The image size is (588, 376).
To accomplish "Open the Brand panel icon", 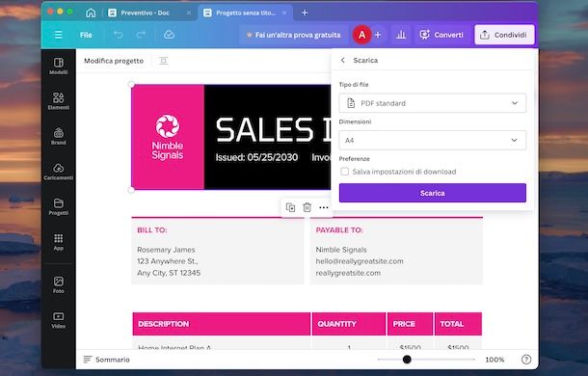I will pyautogui.click(x=59, y=136).
